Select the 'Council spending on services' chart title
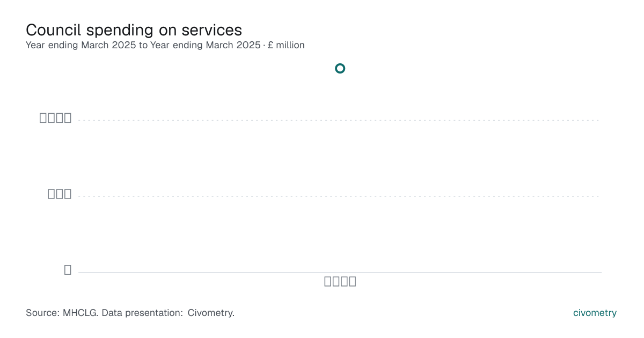644x338 pixels. [x=134, y=30]
